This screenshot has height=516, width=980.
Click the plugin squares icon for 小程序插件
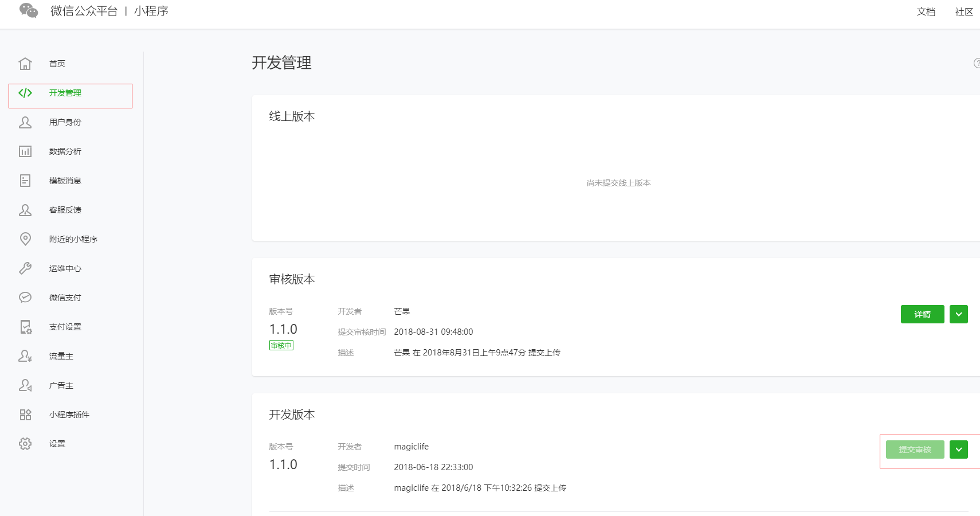[x=25, y=415]
